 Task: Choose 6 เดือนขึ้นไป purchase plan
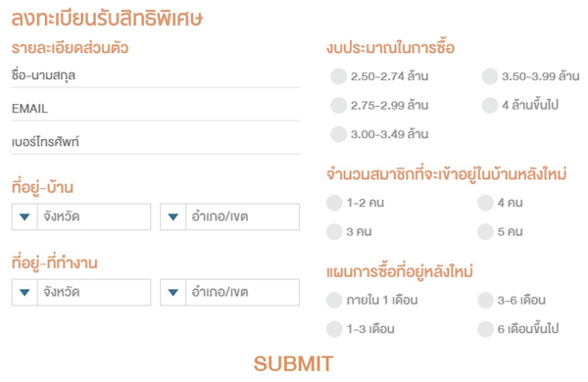pos(485,329)
